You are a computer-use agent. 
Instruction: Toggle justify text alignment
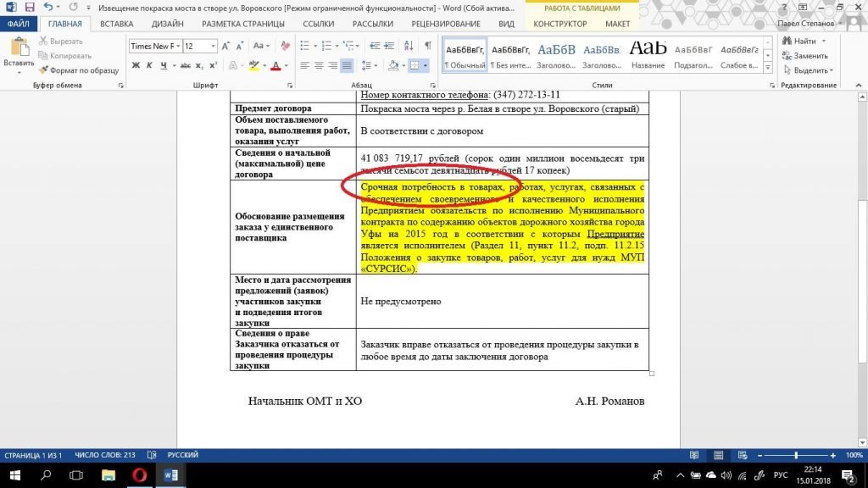tap(347, 66)
